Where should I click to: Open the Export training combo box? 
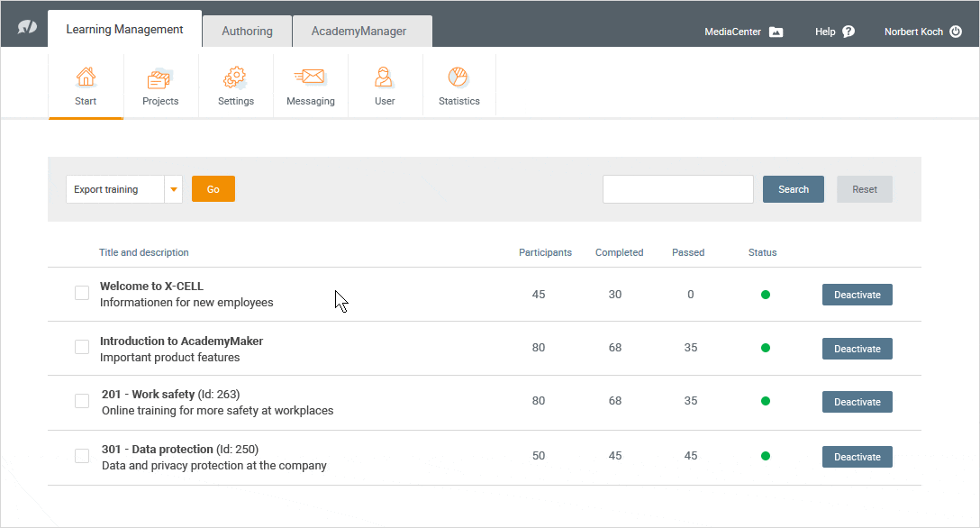(x=124, y=189)
